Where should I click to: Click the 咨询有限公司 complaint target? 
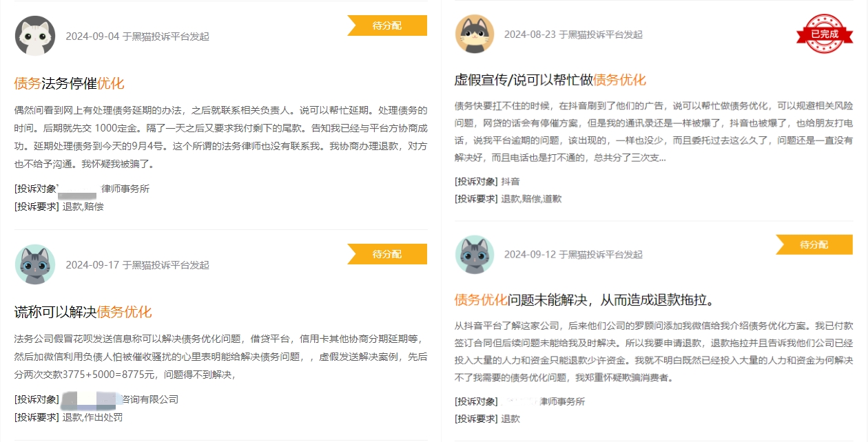click(149, 399)
